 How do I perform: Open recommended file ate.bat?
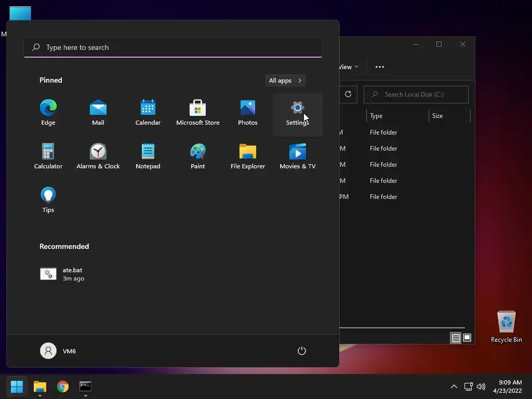coord(62,274)
